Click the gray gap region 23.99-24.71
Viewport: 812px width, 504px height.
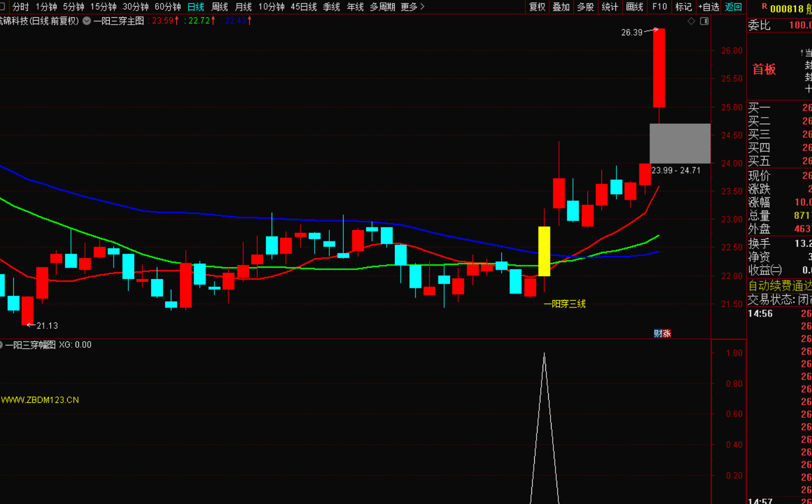[679, 143]
